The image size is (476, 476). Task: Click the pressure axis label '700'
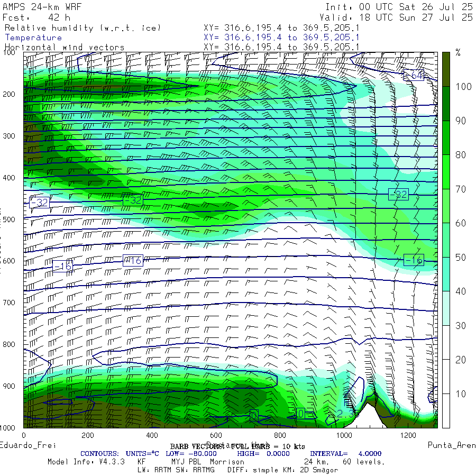9,303
